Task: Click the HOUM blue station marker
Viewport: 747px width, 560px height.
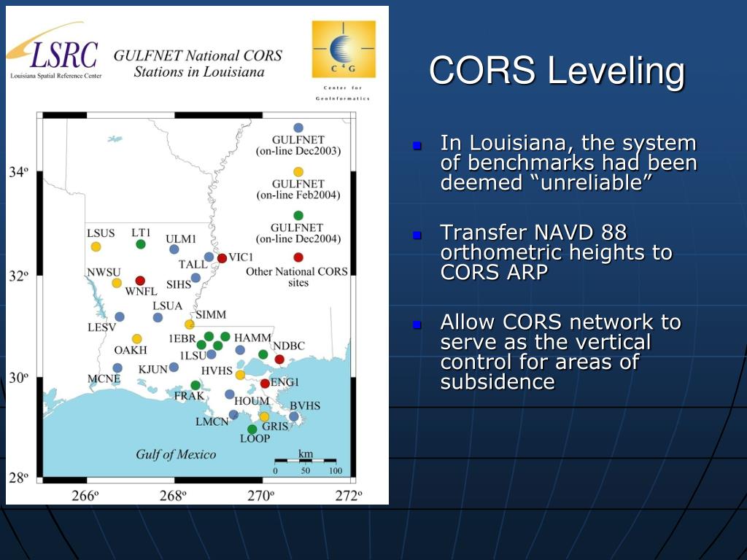Action: [230, 394]
